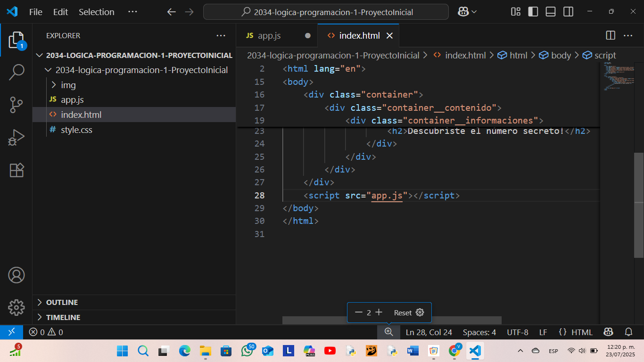Viewport: 644px width, 362px height.
Task: Open app.js in the Explorer tree
Action: tap(134, 100)
